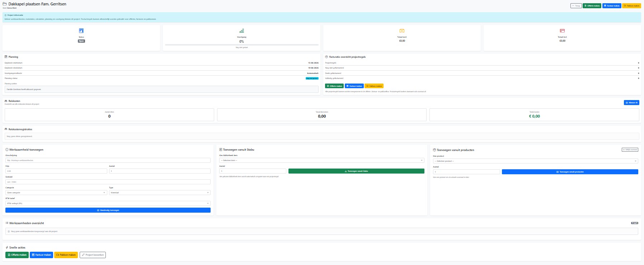Click the Snelle acties lightning icon
Viewport: 644px width, 265px height.
click(x=7, y=247)
